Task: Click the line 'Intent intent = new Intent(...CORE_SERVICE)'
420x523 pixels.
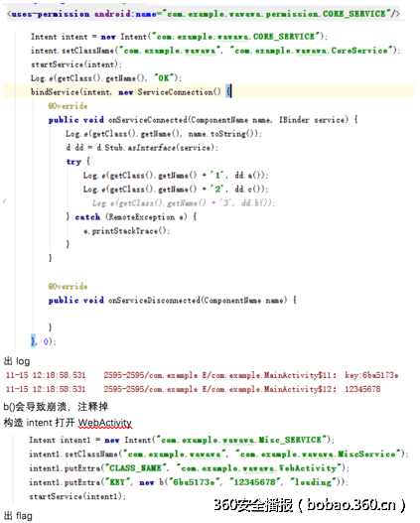Action: [x=180, y=37]
